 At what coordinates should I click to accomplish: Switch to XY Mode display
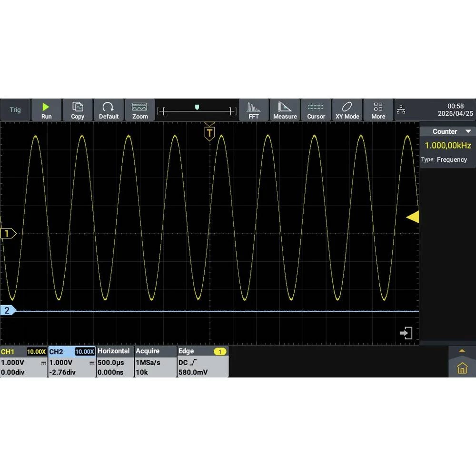(x=347, y=110)
